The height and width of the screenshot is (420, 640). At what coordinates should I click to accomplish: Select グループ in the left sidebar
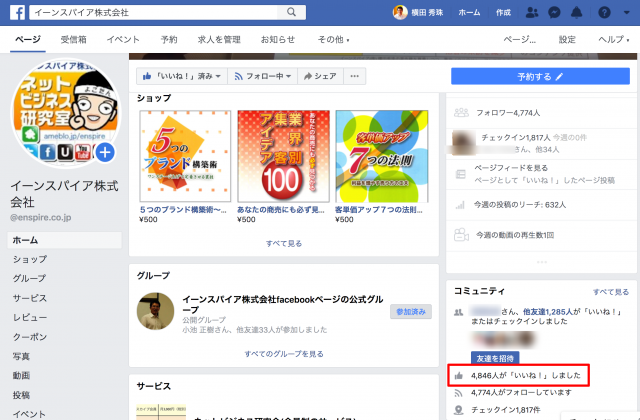[29, 279]
